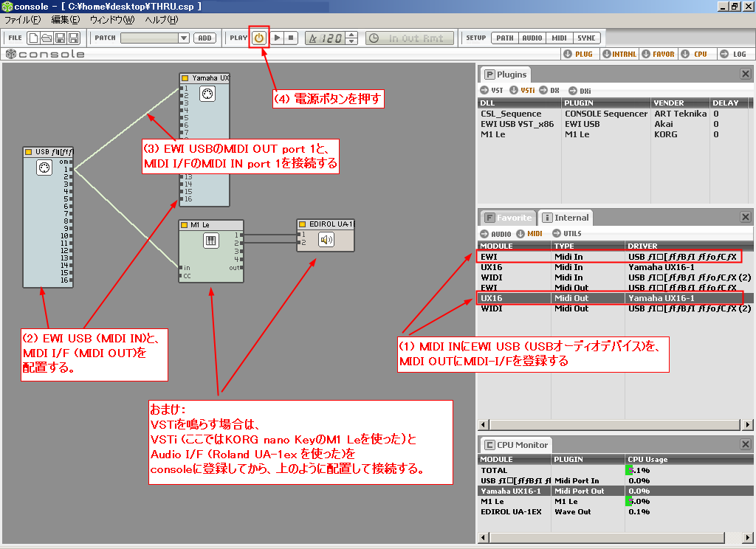This screenshot has width=756, height=549.
Task: Open the ウィンドウ(W) menu
Action: click(112, 20)
